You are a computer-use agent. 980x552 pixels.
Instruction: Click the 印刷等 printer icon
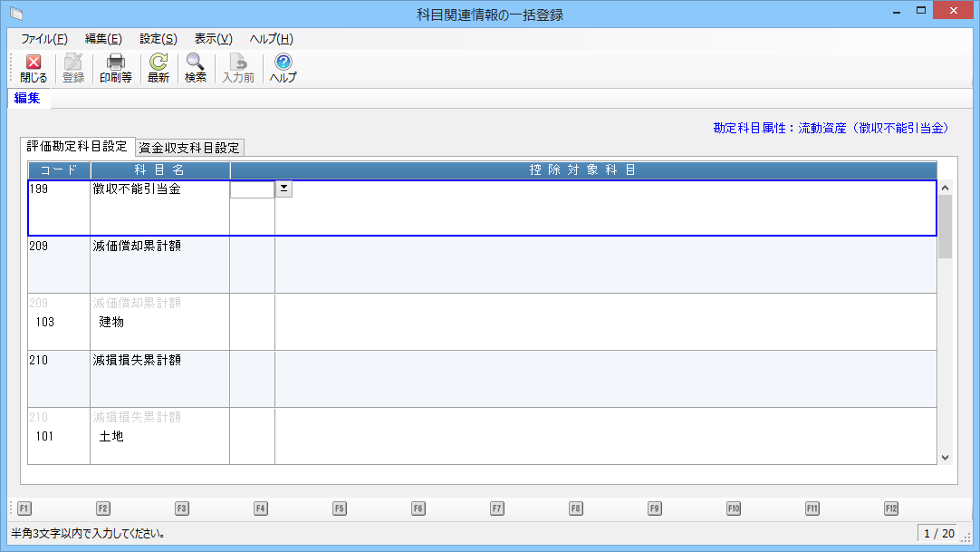click(115, 69)
